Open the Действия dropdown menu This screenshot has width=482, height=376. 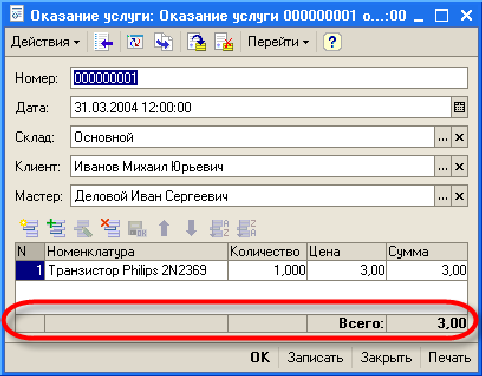pyautogui.click(x=45, y=42)
